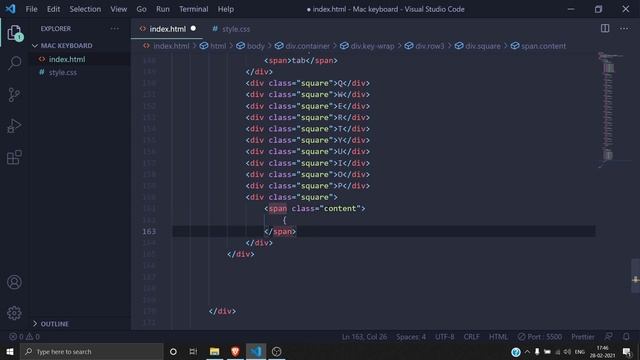Click the ENG language indicator
This screenshot has height=360, width=640.
coord(580,352)
